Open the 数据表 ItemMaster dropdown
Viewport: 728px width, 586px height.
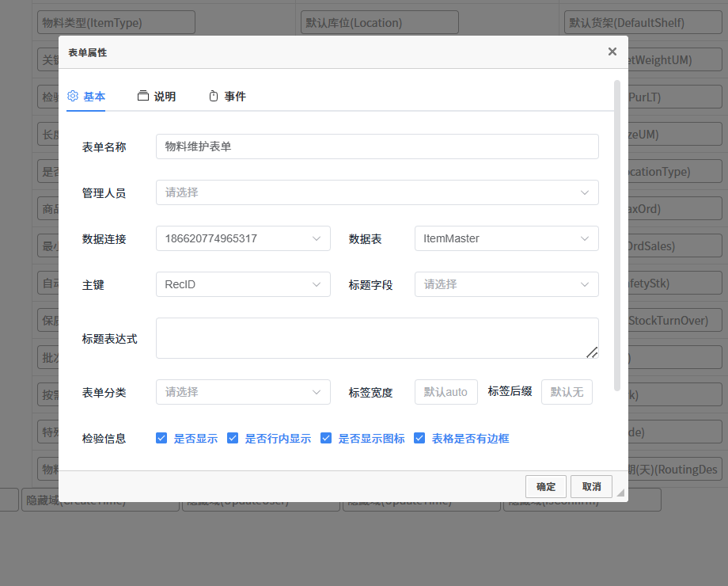(506, 238)
